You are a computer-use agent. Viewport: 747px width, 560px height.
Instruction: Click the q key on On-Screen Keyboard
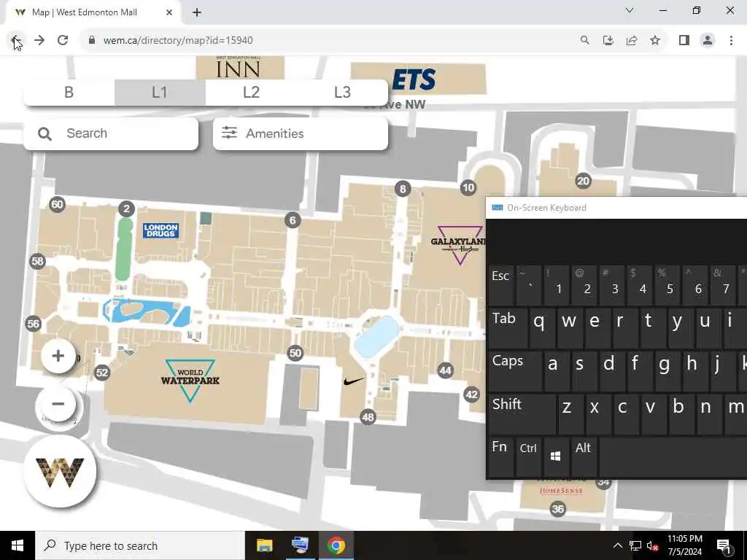pos(542,328)
